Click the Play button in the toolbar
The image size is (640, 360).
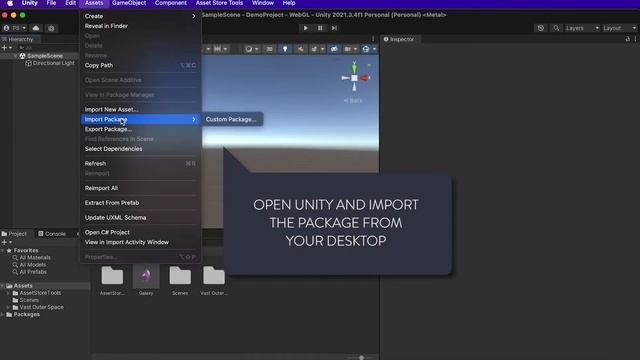(305, 28)
